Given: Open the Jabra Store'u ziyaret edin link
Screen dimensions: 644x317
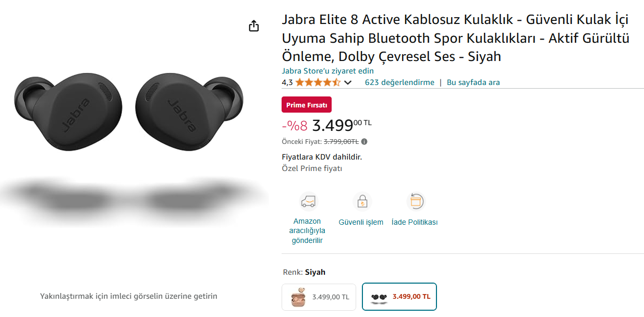Looking at the screenshot, I should (327, 71).
